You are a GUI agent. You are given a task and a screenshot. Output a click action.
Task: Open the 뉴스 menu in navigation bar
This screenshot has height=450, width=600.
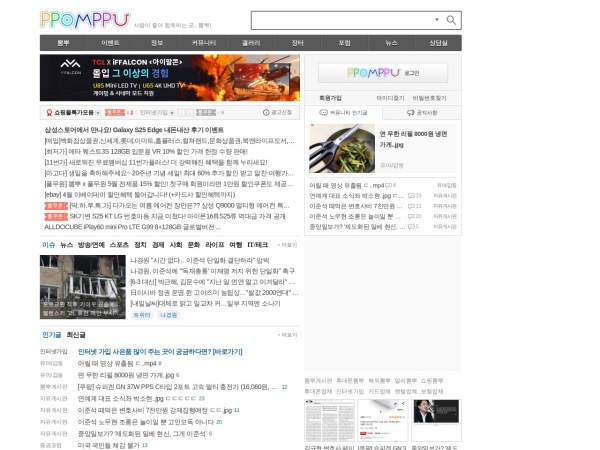pos(391,43)
